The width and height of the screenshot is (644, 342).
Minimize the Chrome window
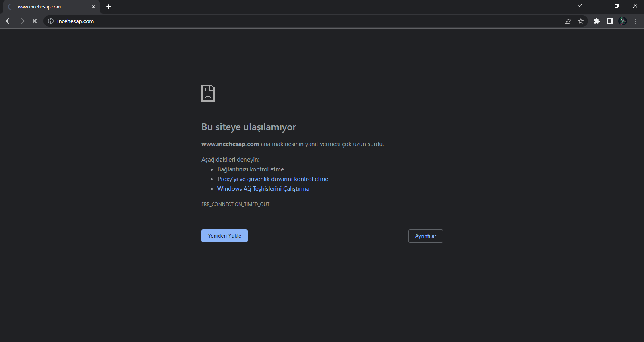(598, 6)
